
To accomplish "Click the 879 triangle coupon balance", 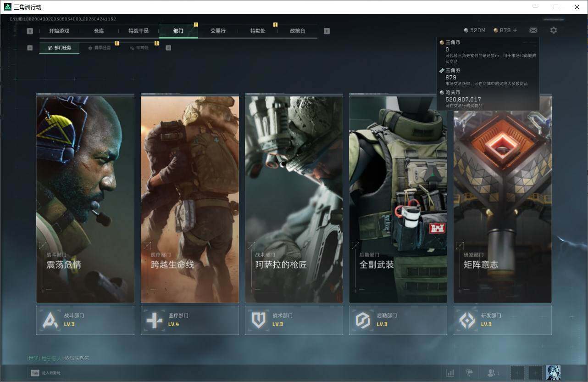I will click(x=502, y=30).
